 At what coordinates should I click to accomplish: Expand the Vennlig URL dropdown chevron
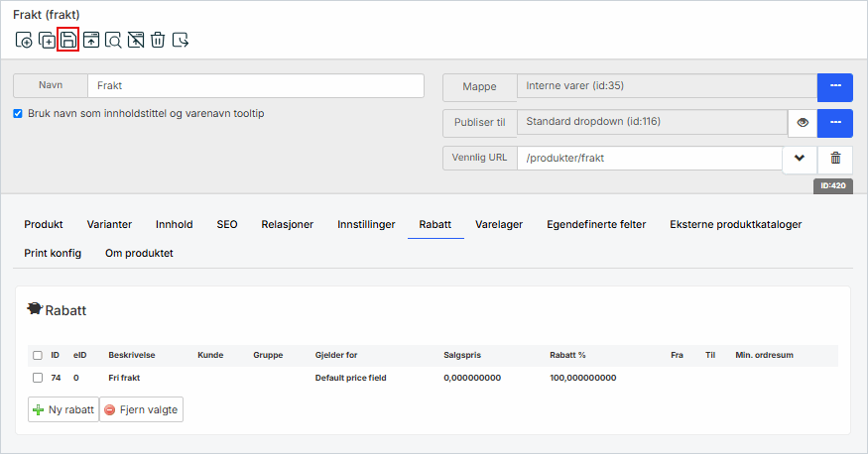[799, 159]
